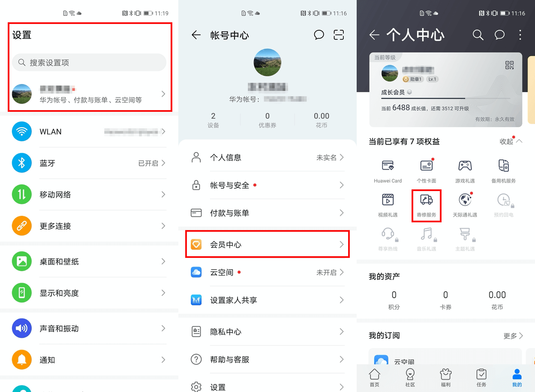Expand 我的订阅 with 更多
535x392 pixels.
coord(514,336)
